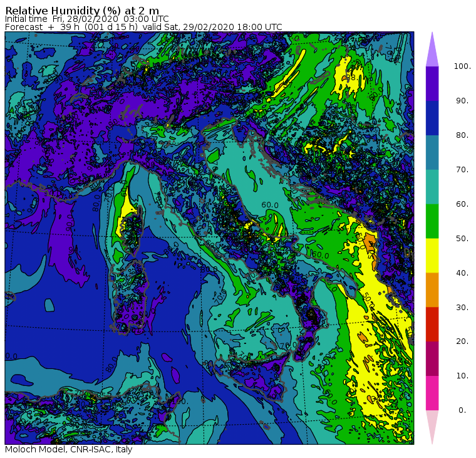Click the '100.' colorbar label
This screenshot has width=476, height=458.
(x=462, y=66)
